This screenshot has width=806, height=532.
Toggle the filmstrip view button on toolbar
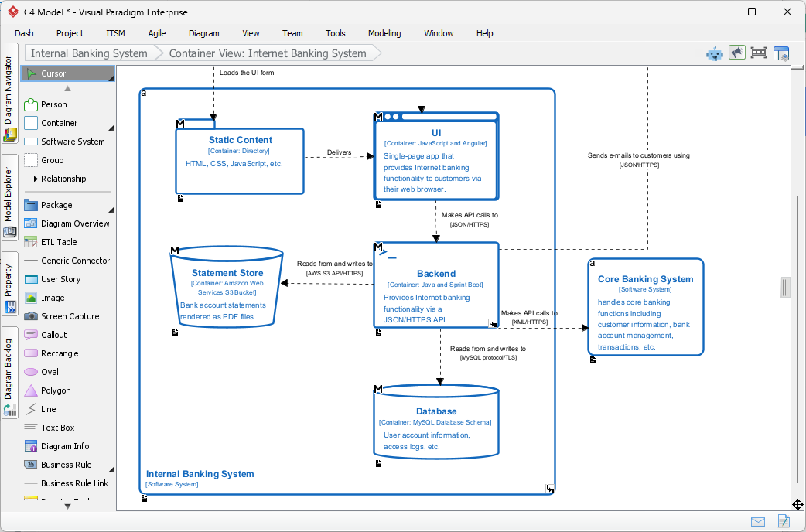coord(759,53)
